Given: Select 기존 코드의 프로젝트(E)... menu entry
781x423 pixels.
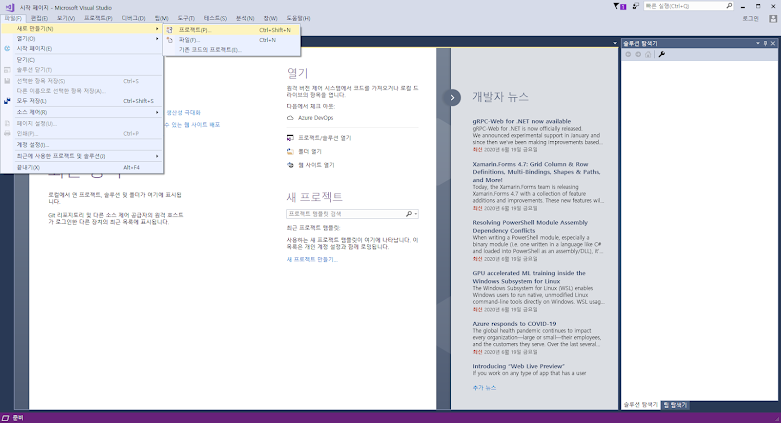Looking at the screenshot, I should point(232,50).
